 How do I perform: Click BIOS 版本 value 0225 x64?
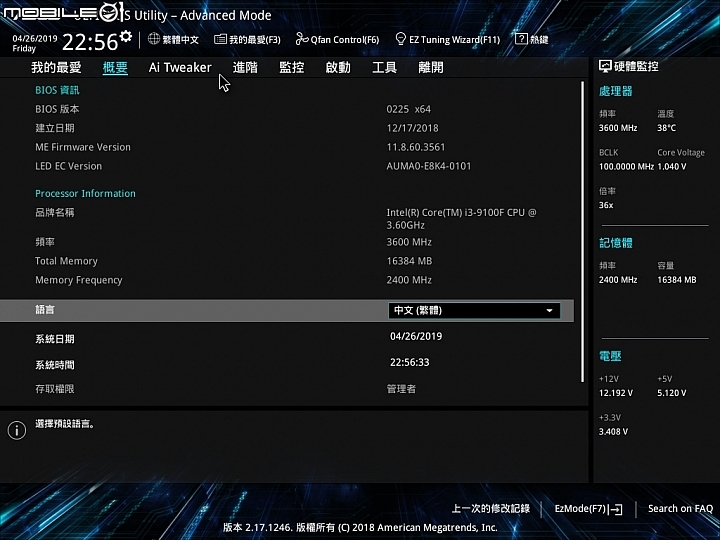click(409, 109)
